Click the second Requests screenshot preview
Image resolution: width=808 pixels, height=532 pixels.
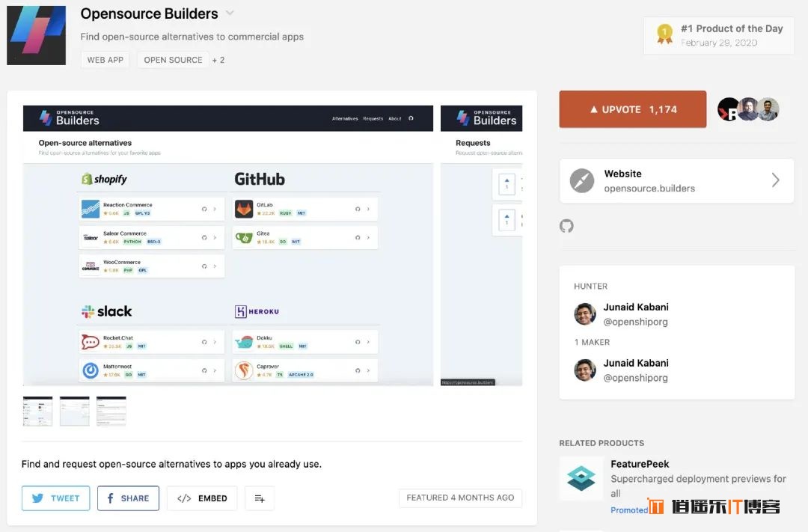click(x=481, y=245)
